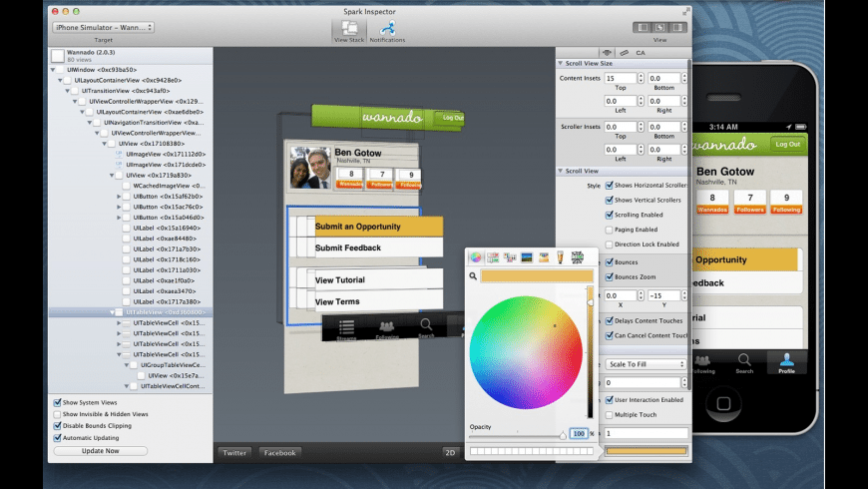The height and width of the screenshot is (489, 868).
Task: Enable Direction Lock Enabled checkbox
Action: click(609, 244)
